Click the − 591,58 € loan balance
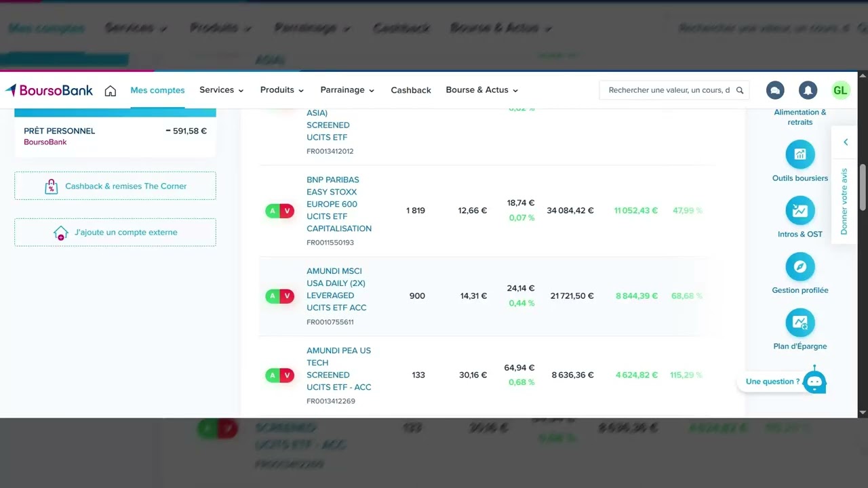This screenshot has height=488, width=868. (x=186, y=131)
